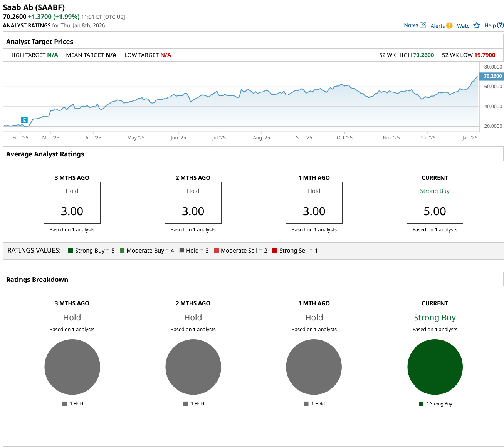504x447 pixels.
Task: Click the Watch star icon
Action: tap(477, 25)
